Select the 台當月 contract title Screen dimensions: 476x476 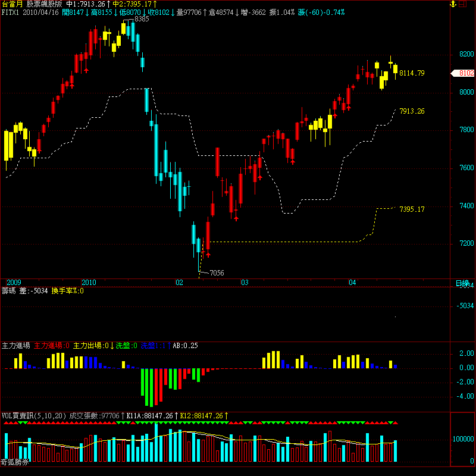click(x=12, y=4)
